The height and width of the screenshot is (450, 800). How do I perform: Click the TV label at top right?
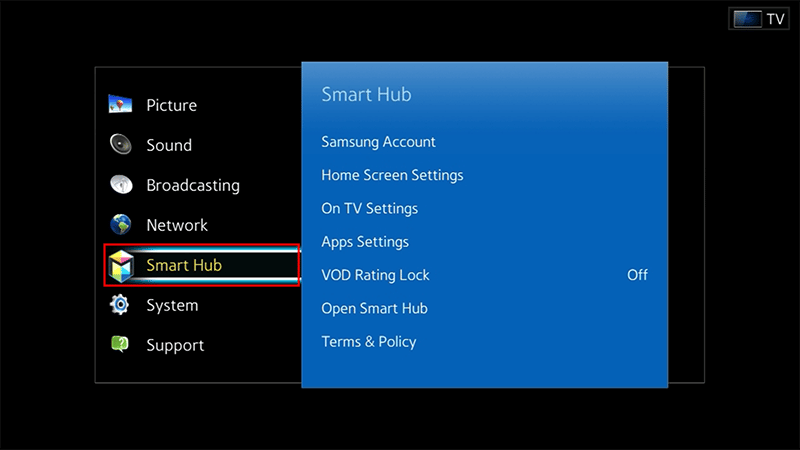pyautogui.click(x=775, y=19)
